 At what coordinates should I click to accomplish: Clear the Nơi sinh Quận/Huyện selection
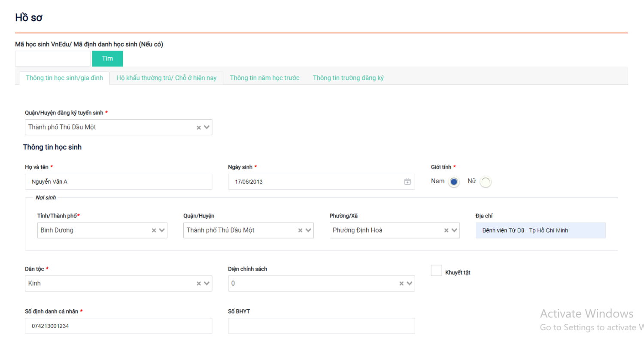[301, 230]
